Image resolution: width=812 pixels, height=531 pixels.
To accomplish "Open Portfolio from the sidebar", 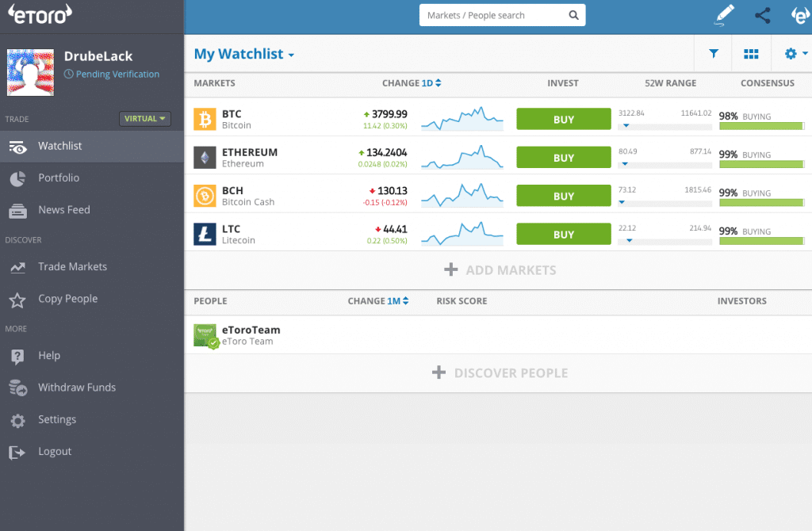I will coord(59,178).
